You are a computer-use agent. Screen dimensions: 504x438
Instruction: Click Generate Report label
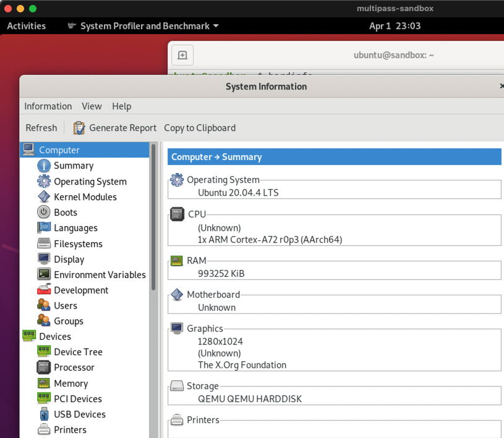click(x=123, y=128)
